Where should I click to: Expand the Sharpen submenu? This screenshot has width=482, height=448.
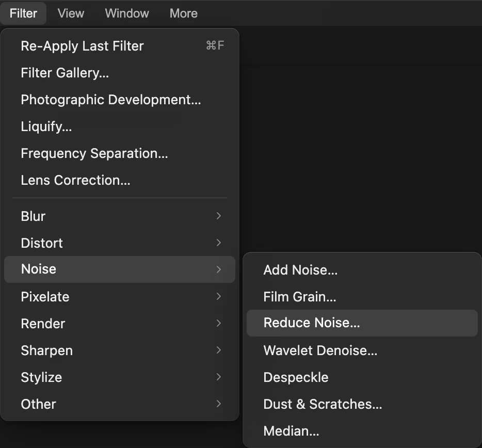[x=120, y=350]
